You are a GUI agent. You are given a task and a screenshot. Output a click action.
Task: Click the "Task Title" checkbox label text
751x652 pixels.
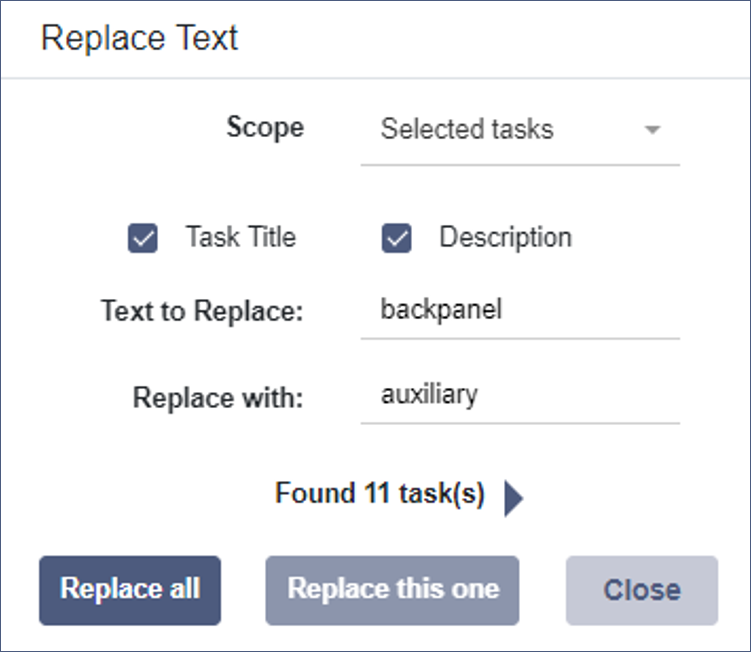[240, 238]
